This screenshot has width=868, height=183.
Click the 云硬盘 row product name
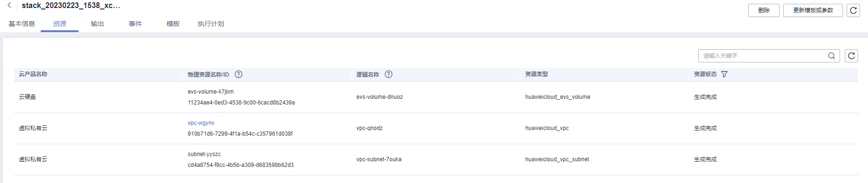coord(27,97)
